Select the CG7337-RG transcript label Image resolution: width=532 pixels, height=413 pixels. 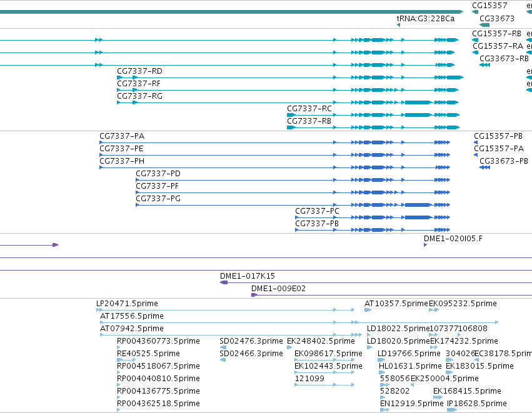click(x=139, y=96)
